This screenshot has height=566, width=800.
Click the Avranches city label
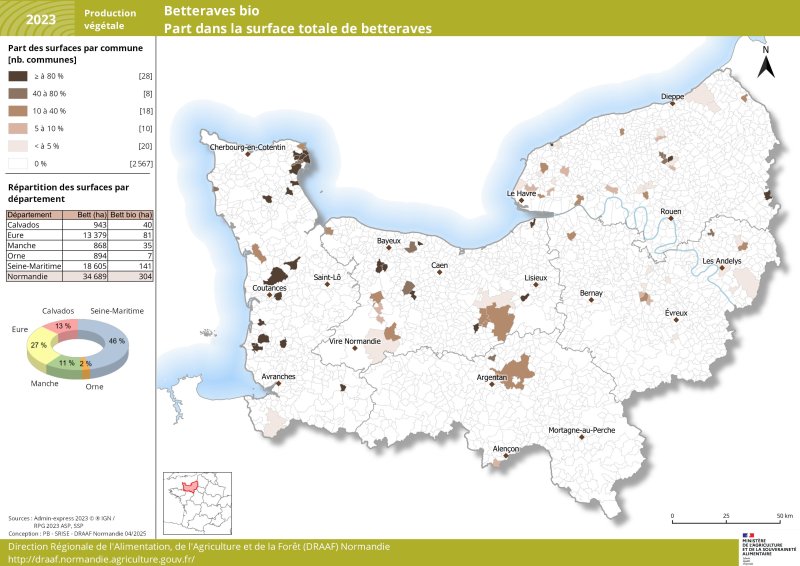click(278, 376)
